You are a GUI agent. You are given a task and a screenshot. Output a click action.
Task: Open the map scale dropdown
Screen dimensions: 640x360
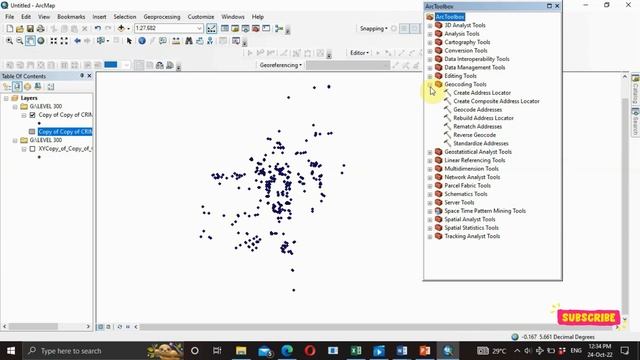coord(199,28)
